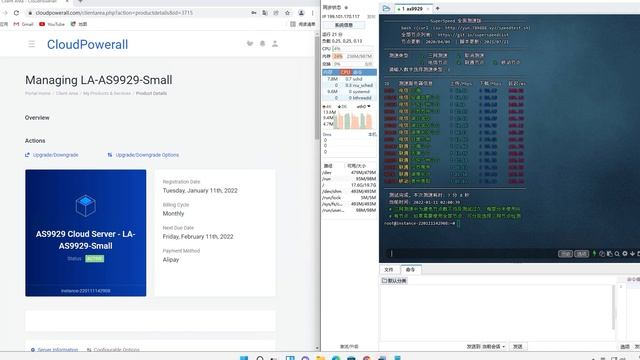
Task: Sort process list by the CPU column header
Action: pos(345,72)
